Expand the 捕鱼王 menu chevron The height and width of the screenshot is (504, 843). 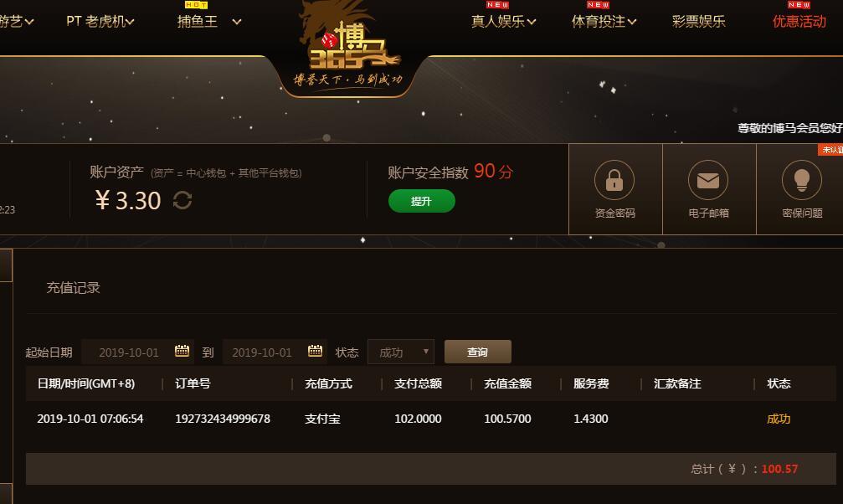(237, 22)
